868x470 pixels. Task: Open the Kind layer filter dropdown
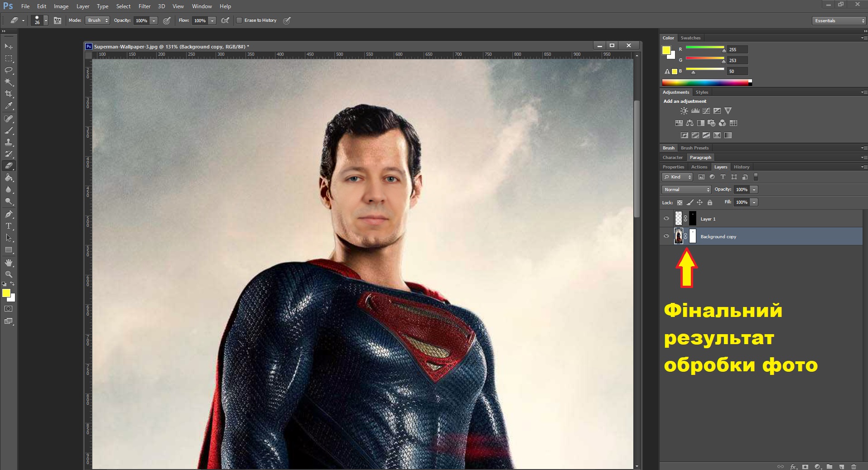pyautogui.click(x=677, y=177)
